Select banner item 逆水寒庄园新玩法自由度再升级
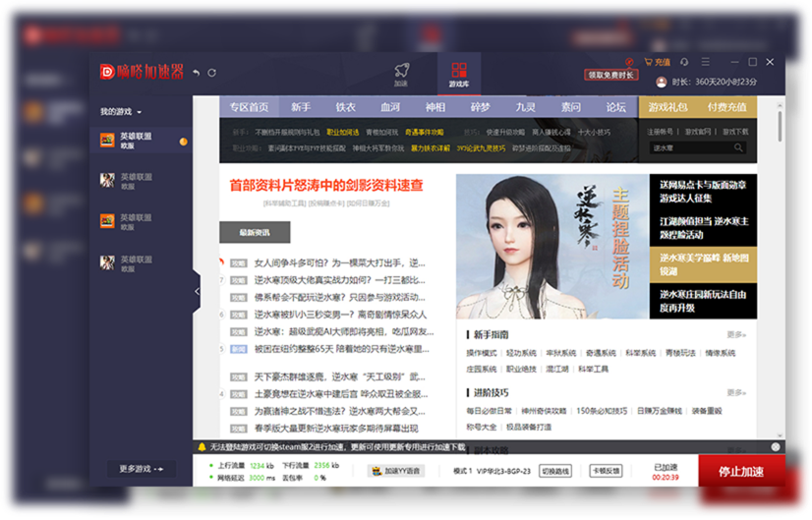The width and height of the screenshot is (812, 520). coord(703,301)
